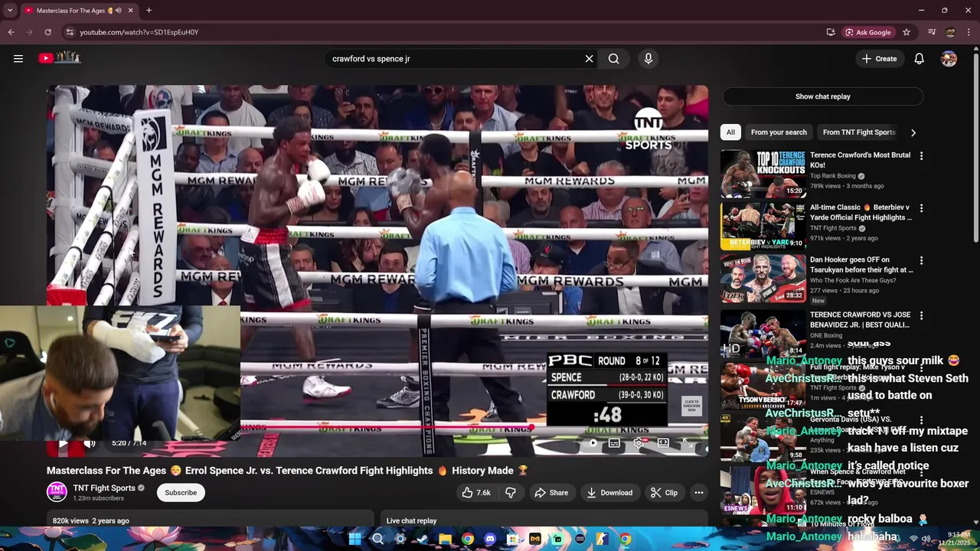Viewport: 980px width, 551px height.
Task: Select From your search chip
Action: point(779,132)
